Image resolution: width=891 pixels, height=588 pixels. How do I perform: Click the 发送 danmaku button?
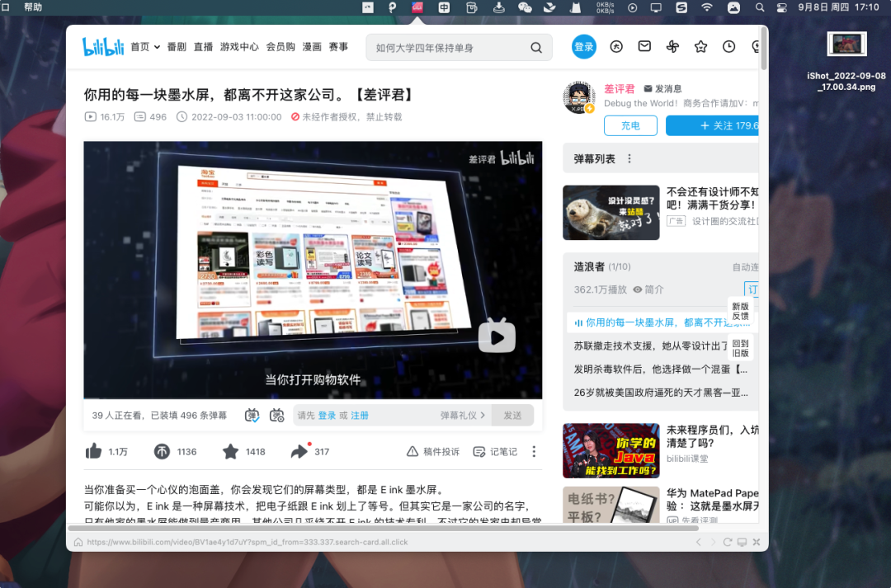point(512,416)
